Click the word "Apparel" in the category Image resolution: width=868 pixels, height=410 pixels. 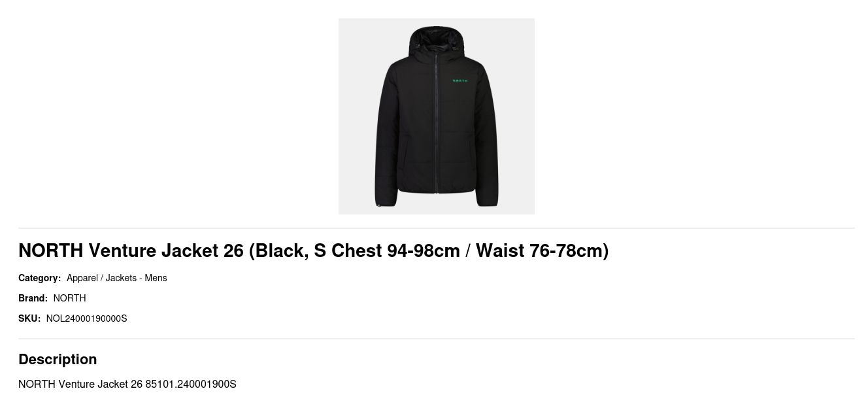(x=82, y=278)
